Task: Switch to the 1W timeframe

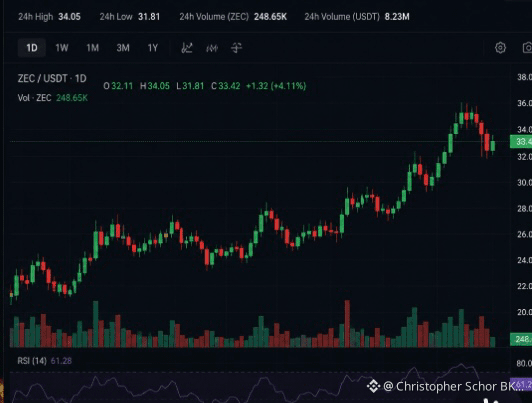Action: click(x=62, y=48)
